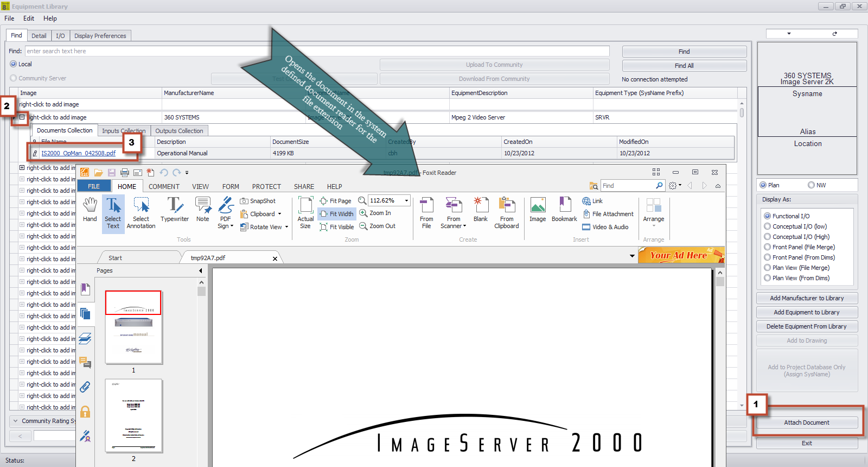Open page 2 thumbnail in Pages panel

tap(133, 415)
